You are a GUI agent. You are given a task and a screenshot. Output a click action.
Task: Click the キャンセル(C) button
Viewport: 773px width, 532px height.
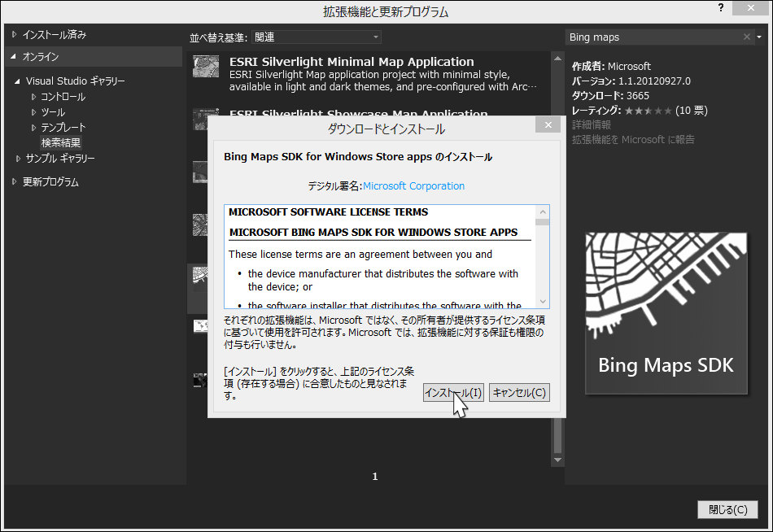click(x=519, y=392)
